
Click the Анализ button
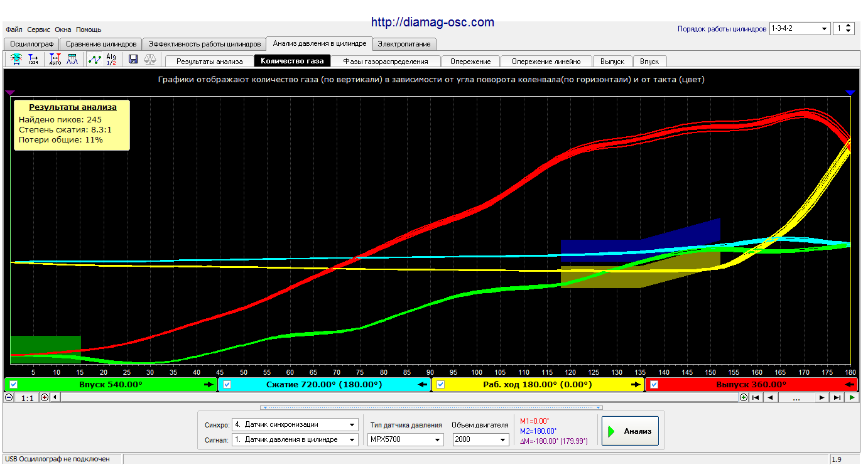(x=630, y=431)
